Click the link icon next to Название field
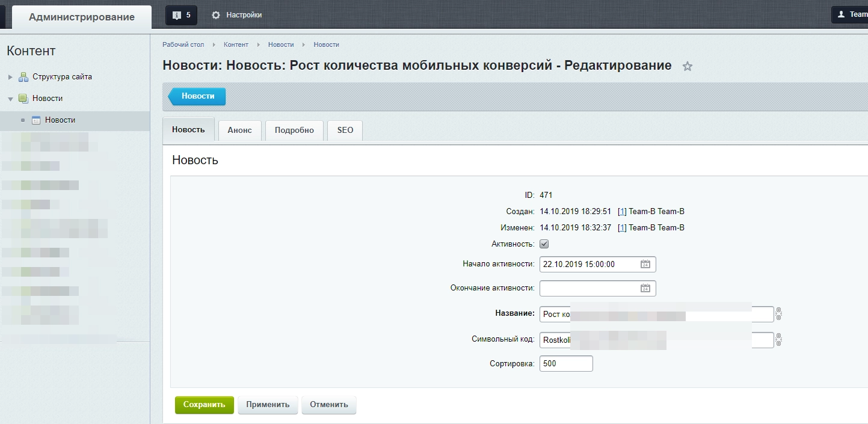 coord(778,313)
